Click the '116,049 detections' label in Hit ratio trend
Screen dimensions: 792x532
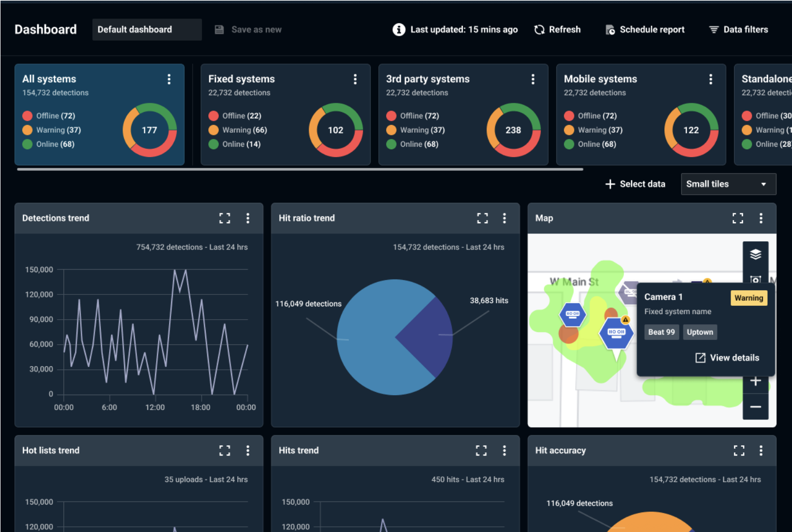[309, 304]
